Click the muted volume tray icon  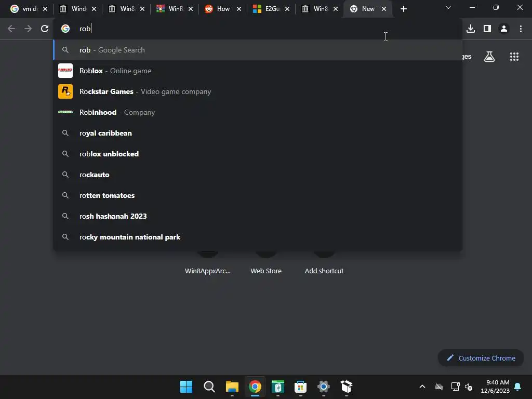coord(469,387)
